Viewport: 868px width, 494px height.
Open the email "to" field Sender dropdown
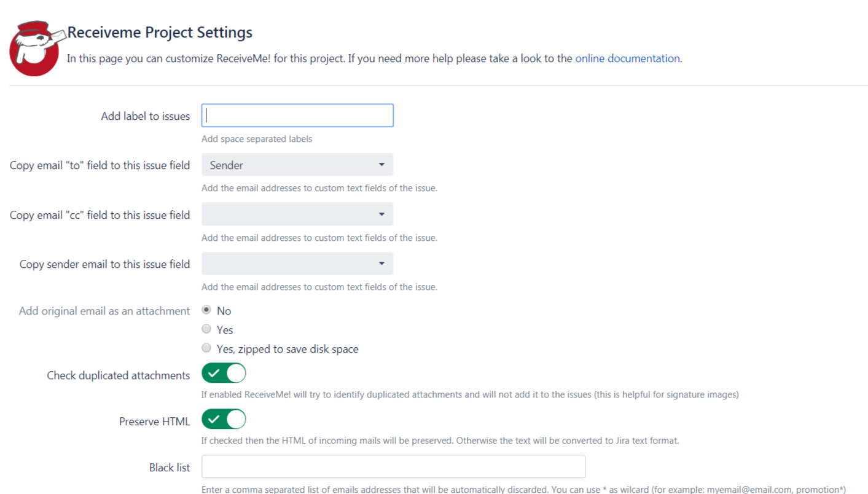click(297, 165)
